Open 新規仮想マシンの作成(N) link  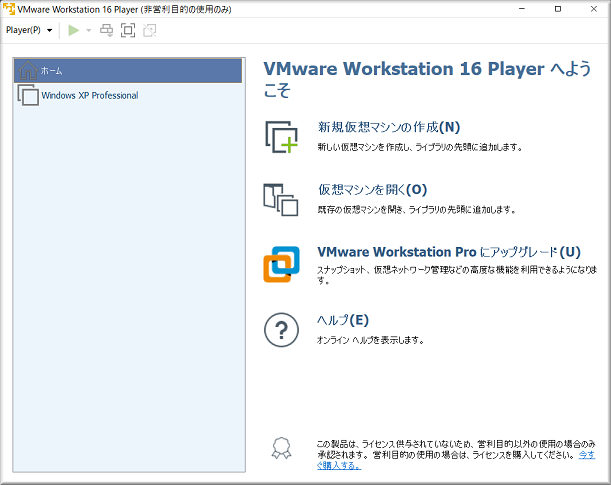coord(389,127)
